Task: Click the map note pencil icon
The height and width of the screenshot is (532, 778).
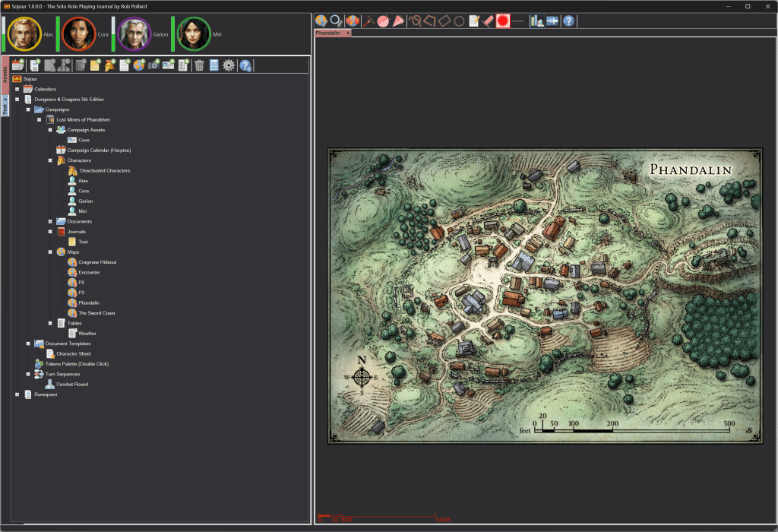Action: [x=474, y=21]
